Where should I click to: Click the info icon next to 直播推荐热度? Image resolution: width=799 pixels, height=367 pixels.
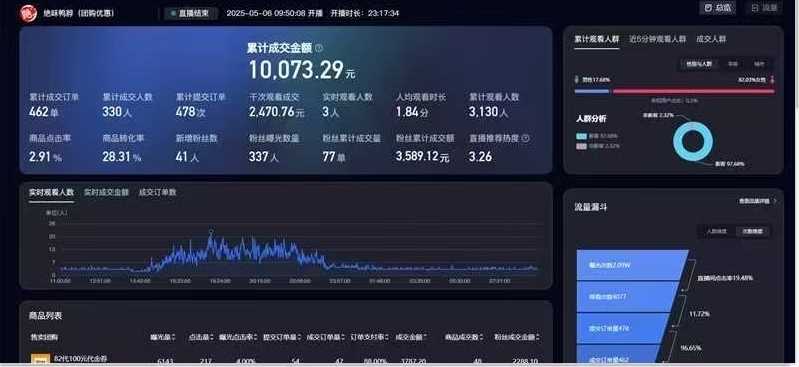526,138
